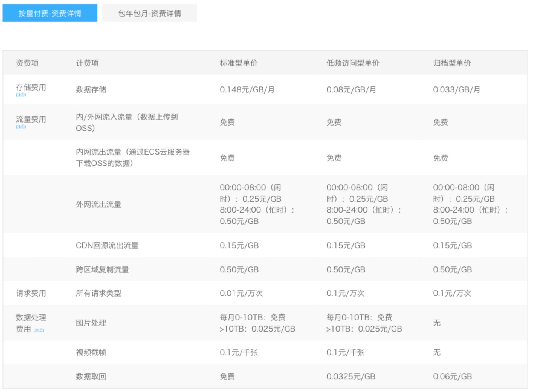Click 内/外网流入流量 billing item text
Viewport: 533px width, 392px height.
pos(127,122)
